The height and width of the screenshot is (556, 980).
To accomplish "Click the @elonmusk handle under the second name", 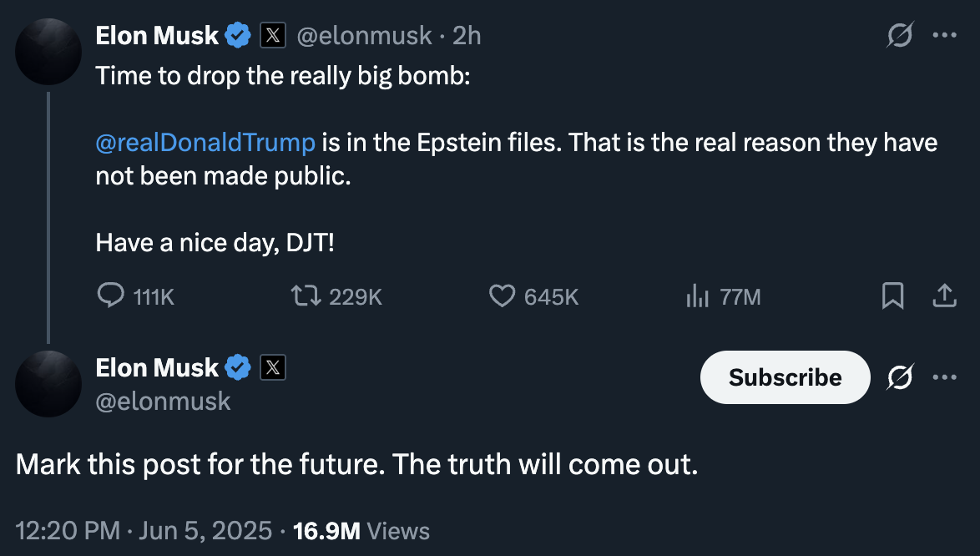I will tap(163, 402).
